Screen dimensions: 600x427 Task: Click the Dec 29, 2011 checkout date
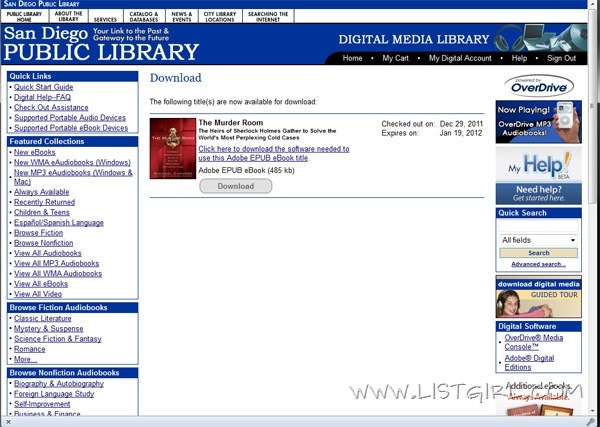(461, 124)
